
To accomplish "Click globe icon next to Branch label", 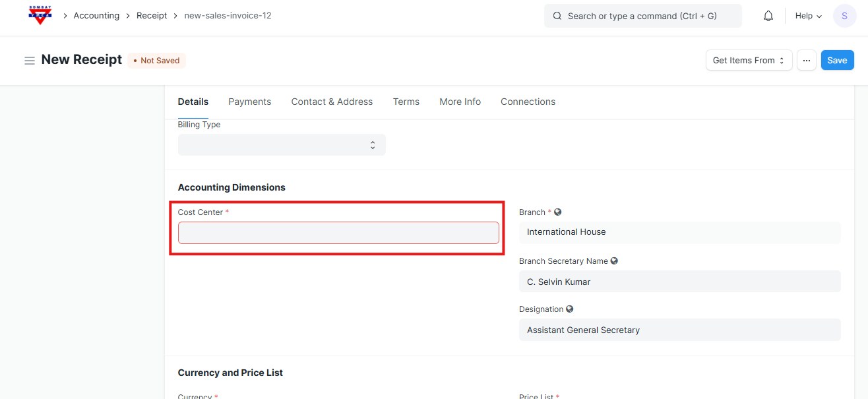I will coord(558,212).
